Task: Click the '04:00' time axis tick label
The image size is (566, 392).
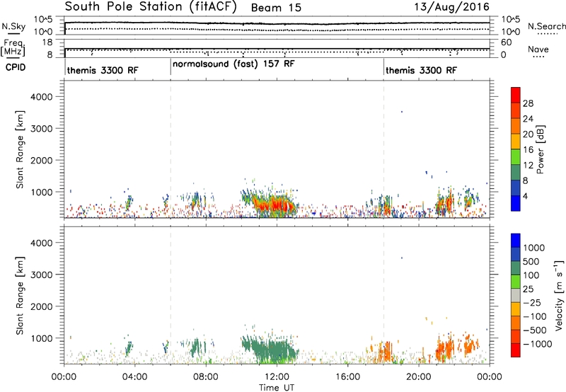Action: [x=135, y=377]
